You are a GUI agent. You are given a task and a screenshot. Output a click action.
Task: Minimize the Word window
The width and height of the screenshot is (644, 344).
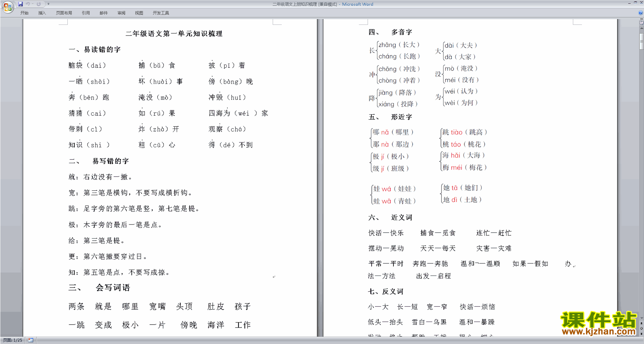click(629, 3)
